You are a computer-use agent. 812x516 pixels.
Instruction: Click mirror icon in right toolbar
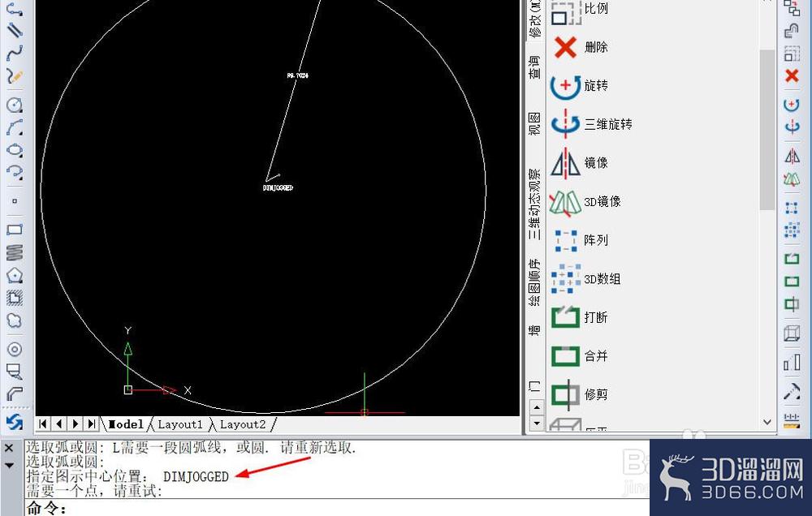coord(792,156)
